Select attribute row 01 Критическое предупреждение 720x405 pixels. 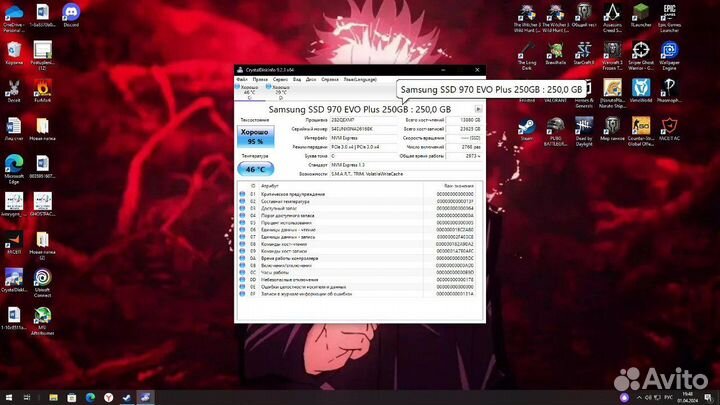tap(359, 194)
